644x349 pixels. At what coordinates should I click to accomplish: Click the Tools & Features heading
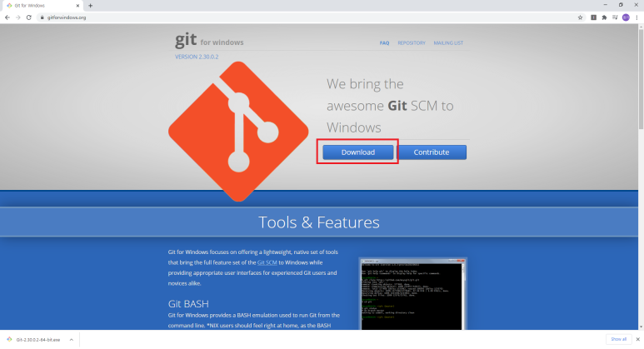coord(319,222)
